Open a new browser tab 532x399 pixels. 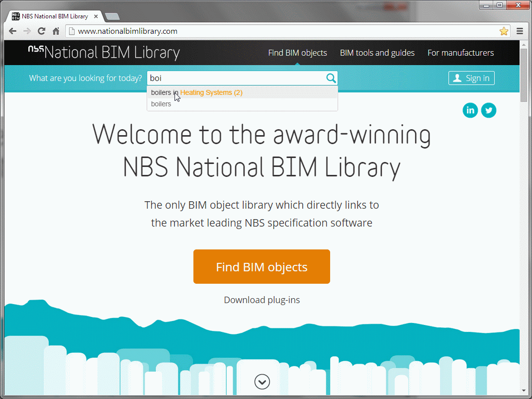(x=112, y=16)
